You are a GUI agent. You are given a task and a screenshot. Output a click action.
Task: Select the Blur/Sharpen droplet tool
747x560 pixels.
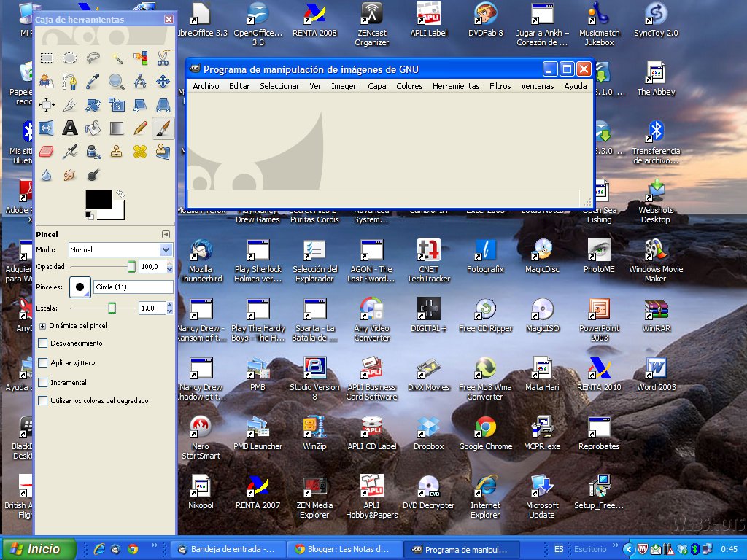coord(47,175)
